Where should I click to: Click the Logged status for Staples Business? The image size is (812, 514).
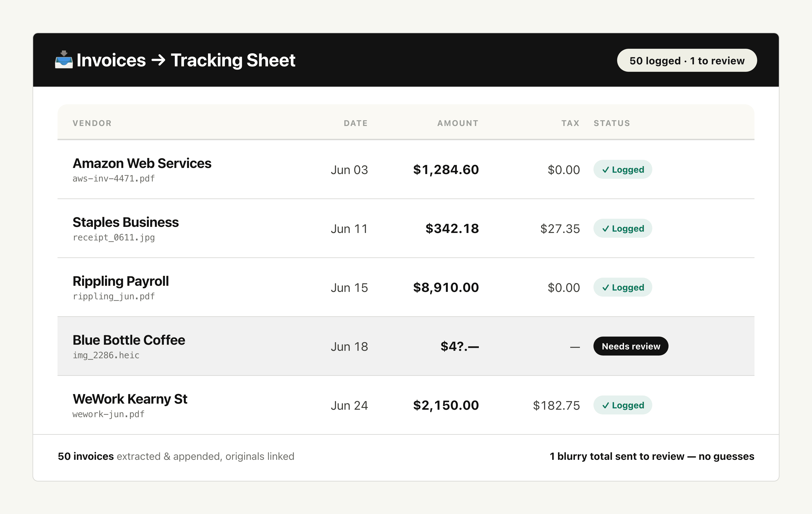623,228
